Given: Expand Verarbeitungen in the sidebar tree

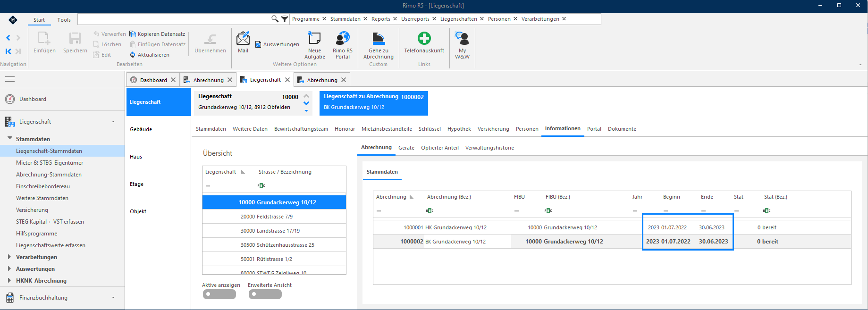Looking at the screenshot, I should coord(9,257).
